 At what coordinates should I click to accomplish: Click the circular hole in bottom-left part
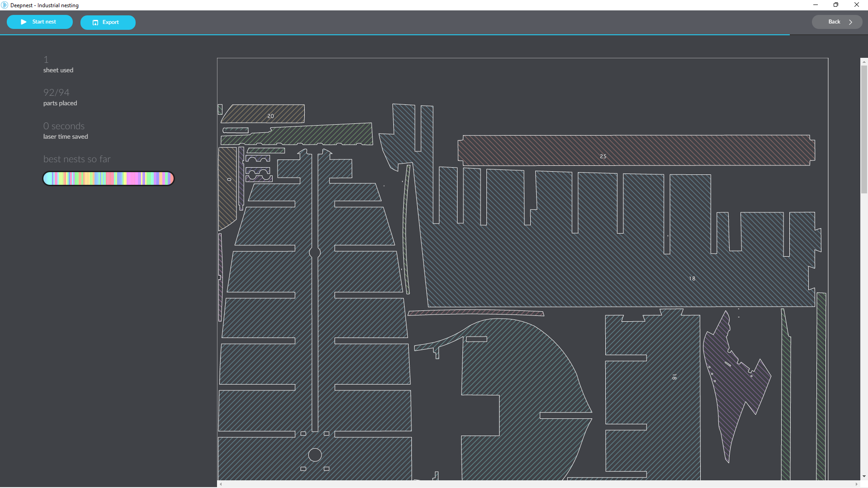(315, 455)
